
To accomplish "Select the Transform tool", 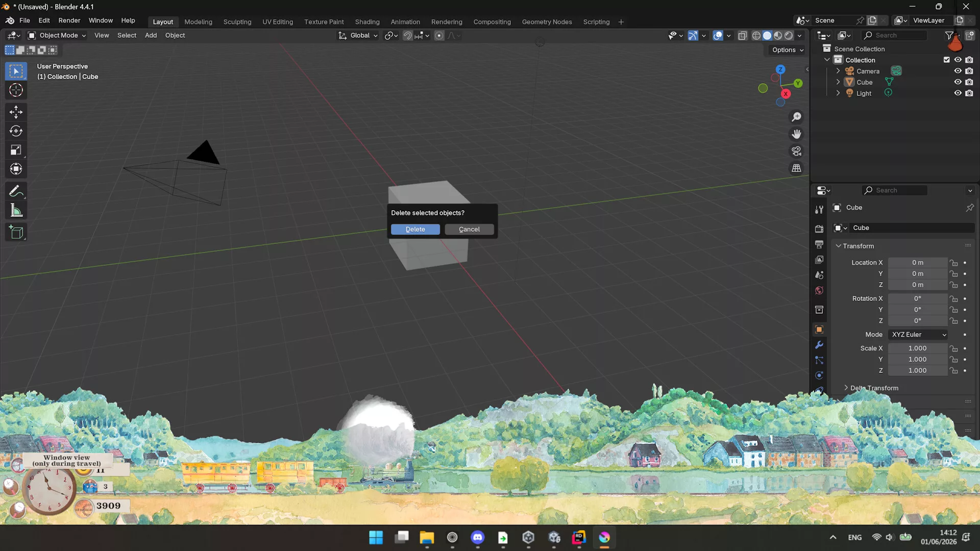I will [16, 169].
